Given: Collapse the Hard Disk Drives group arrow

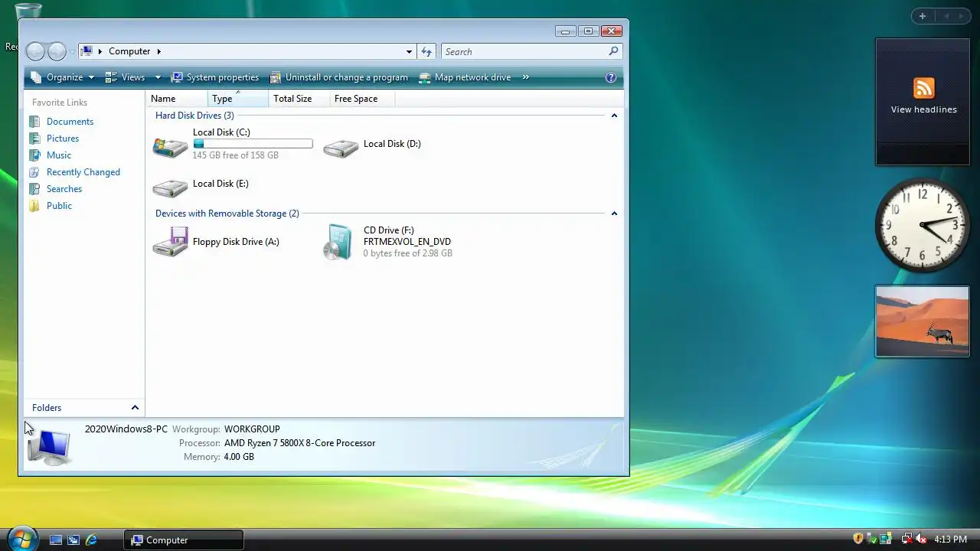Looking at the screenshot, I should [x=614, y=116].
